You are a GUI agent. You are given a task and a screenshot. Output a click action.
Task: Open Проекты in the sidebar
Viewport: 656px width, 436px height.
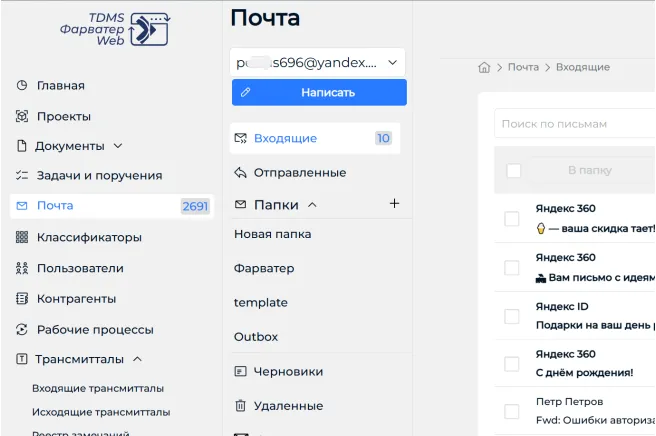[64, 116]
